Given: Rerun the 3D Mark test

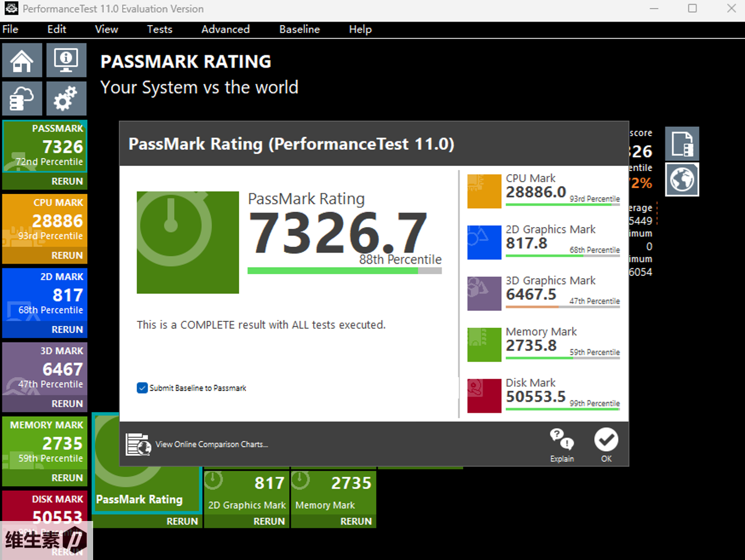Looking at the screenshot, I should pyautogui.click(x=67, y=403).
